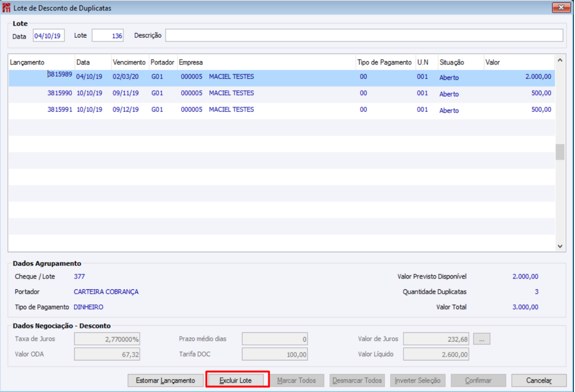Viewport: 575px width, 392px height.
Task: Click the Portador value CARTEIRA COBRANÇA
Action: [x=106, y=292]
